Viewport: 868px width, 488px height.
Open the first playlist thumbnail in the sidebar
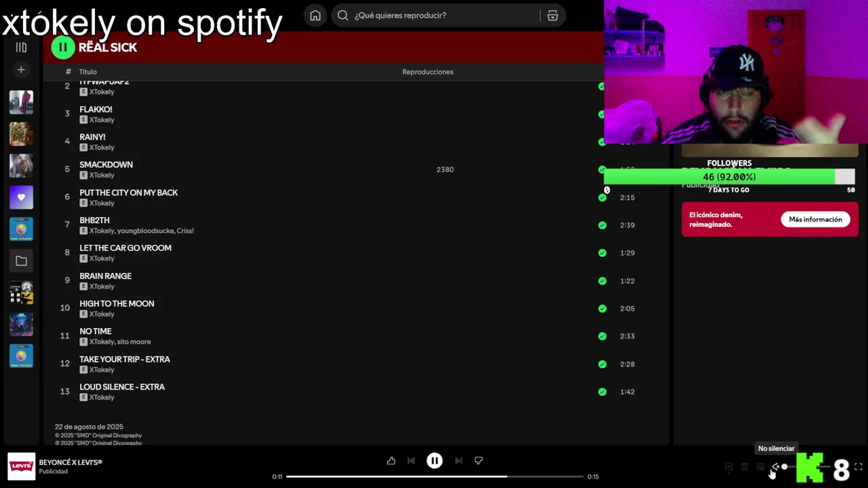[21, 102]
